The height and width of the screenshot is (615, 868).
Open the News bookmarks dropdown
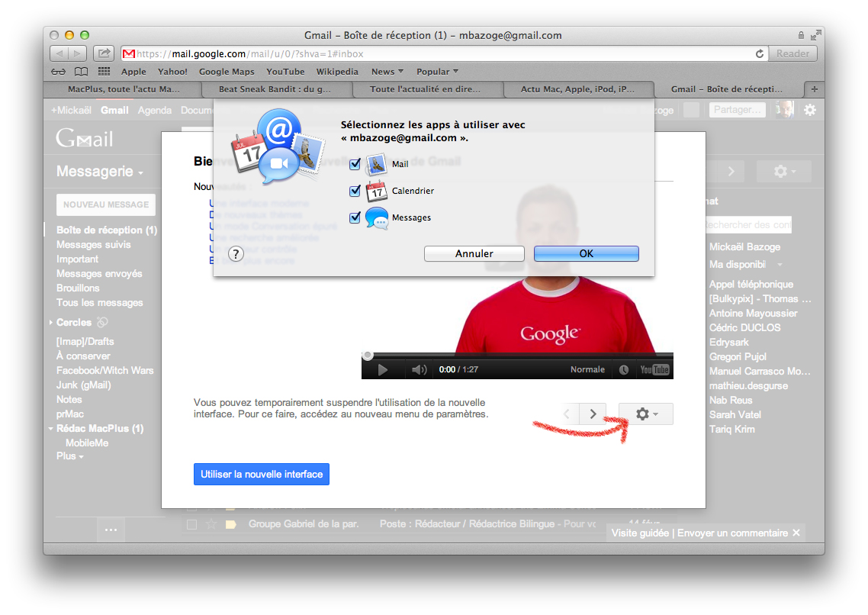387,72
